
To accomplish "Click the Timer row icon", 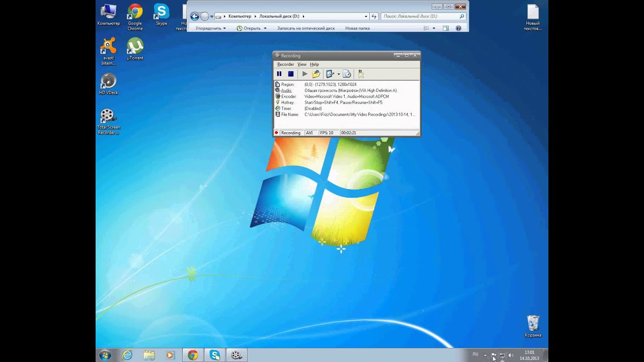I will click(x=277, y=109).
